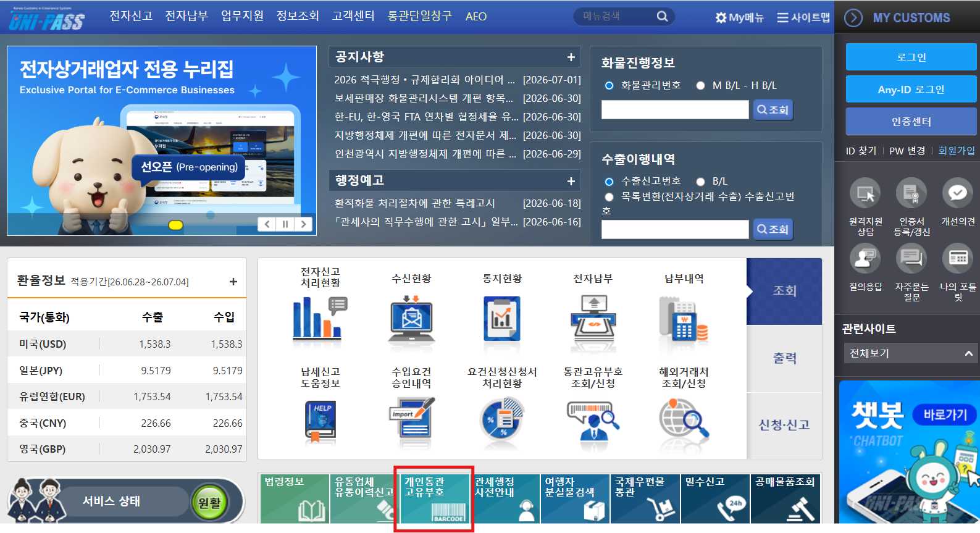The image size is (980, 533).
Task: Open the ID 찾기 link
Action: point(861,151)
